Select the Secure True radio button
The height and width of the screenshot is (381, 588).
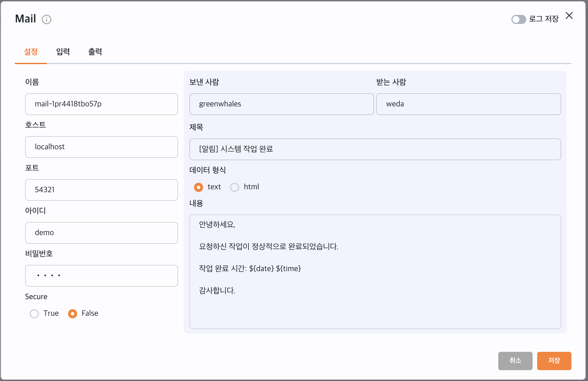[x=34, y=313]
